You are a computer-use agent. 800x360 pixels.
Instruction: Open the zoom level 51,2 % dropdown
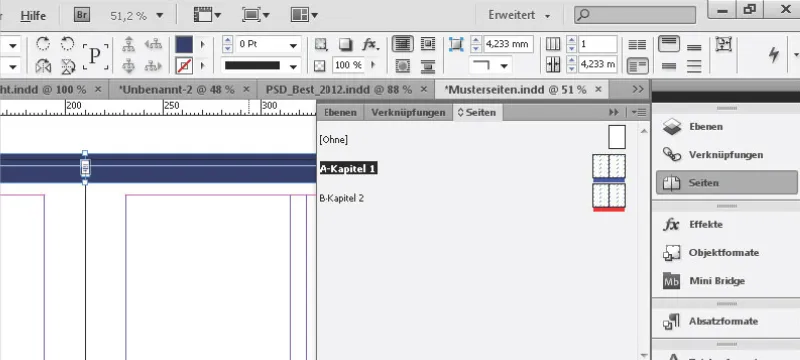tap(160, 15)
